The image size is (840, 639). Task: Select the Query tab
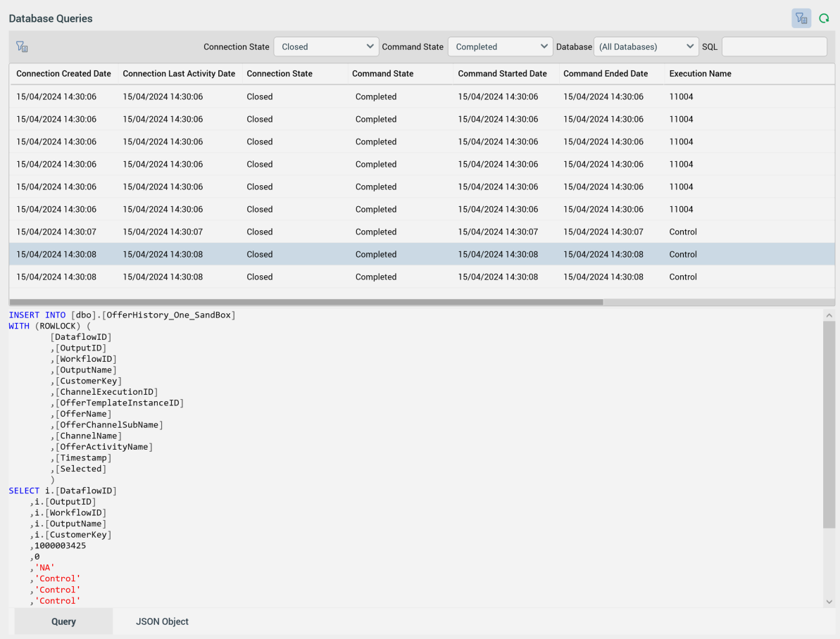[63, 621]
